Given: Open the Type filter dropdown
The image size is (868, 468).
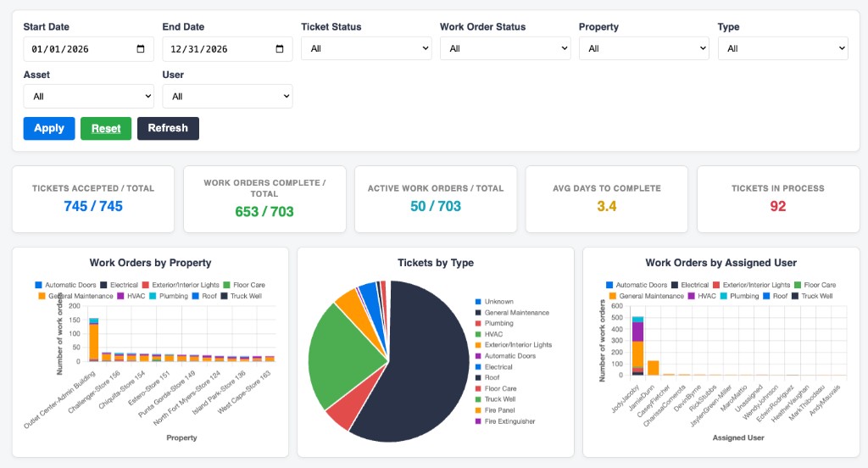Looking at the screenshot, I should click(783, 48).
